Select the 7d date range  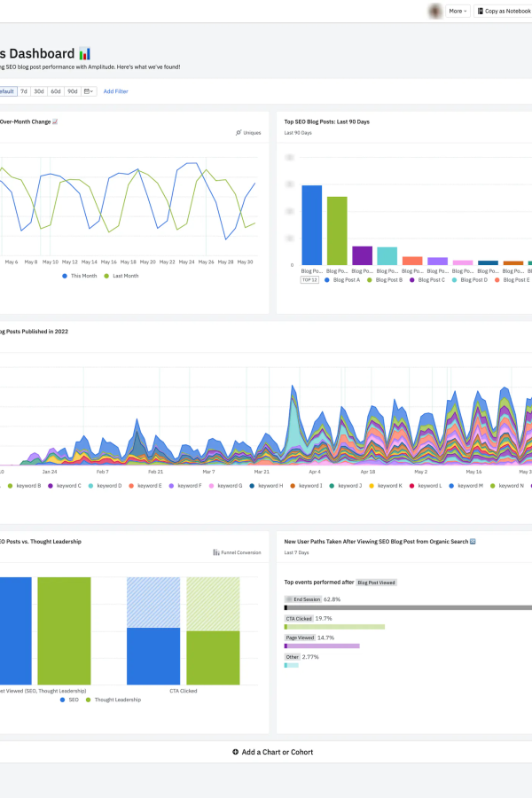(x=24, y=91)
